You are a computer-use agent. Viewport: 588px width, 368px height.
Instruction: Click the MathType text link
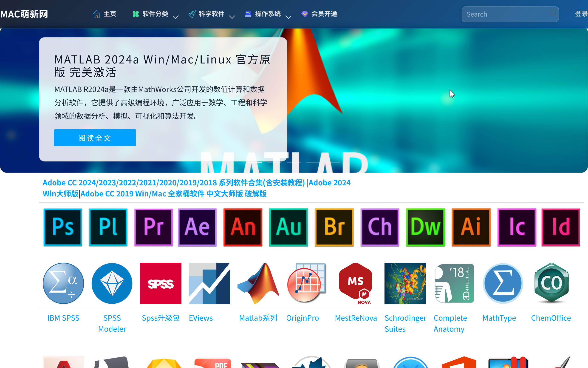tap(499, 318)
